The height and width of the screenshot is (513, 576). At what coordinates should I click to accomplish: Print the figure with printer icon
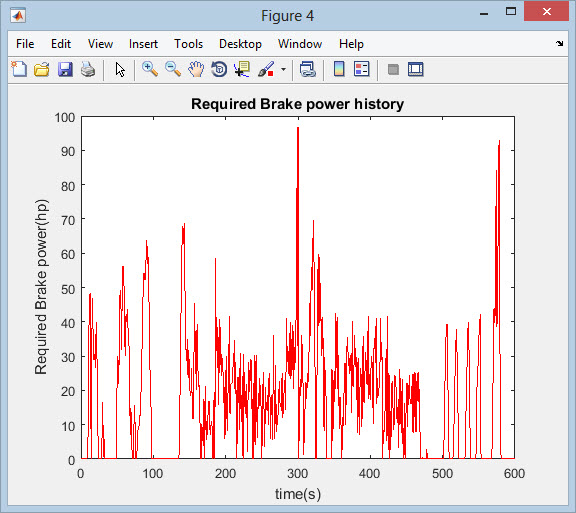pyautogui.click(x=88, y=69)
